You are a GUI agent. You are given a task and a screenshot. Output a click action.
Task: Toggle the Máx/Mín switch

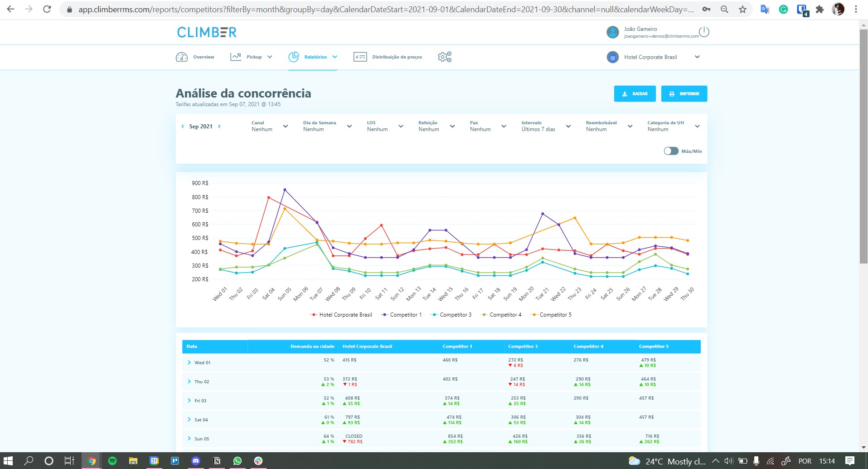point(671,151)
